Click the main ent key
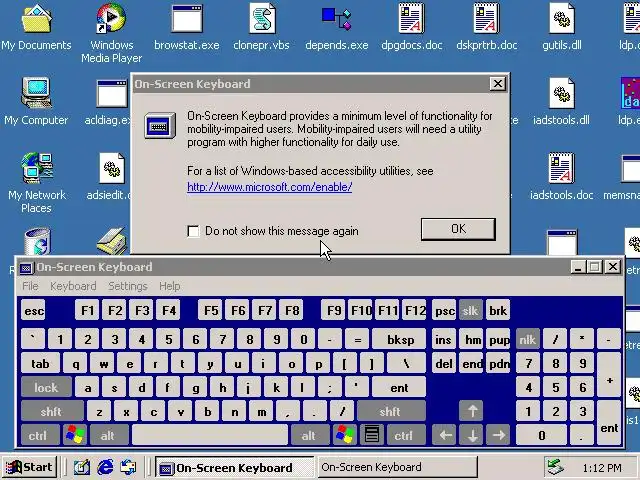 (399, 387)
